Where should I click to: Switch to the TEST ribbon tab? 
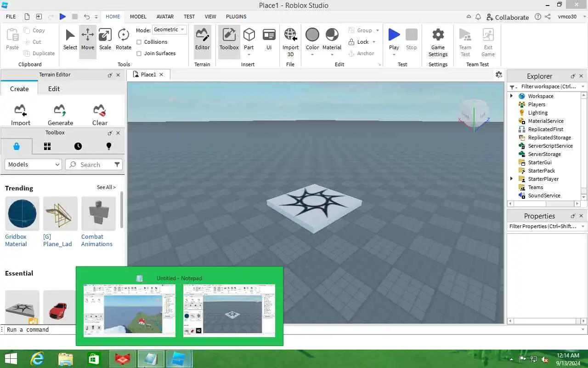(189, 17)
